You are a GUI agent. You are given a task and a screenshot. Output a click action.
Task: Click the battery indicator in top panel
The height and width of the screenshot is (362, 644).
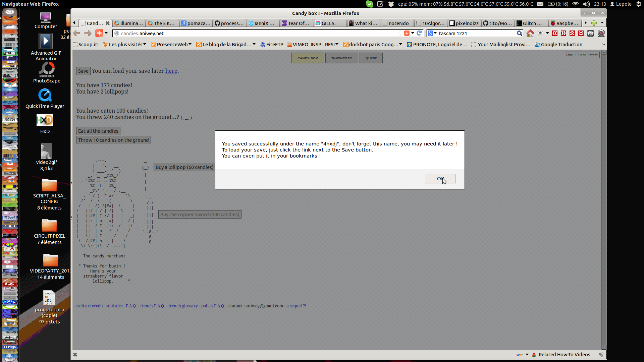pyautogui.click(x=551, y=4)
